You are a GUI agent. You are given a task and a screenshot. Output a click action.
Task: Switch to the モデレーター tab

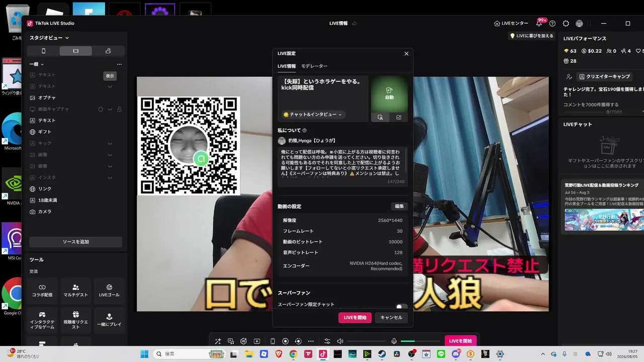pos(314,66)
